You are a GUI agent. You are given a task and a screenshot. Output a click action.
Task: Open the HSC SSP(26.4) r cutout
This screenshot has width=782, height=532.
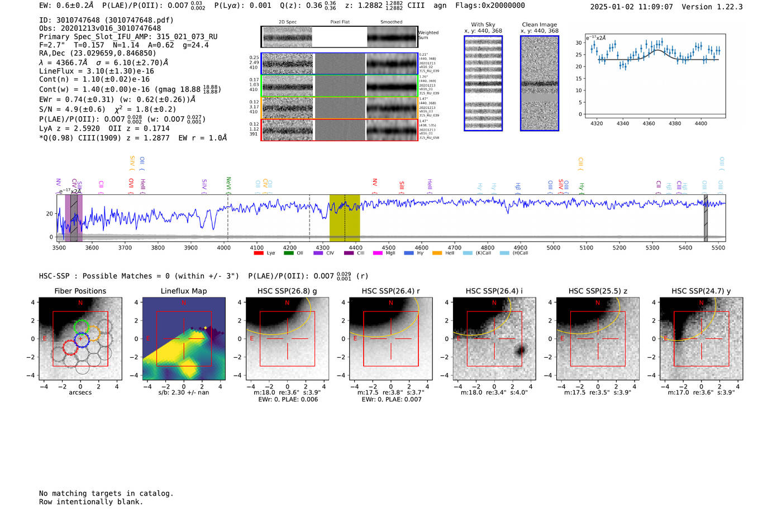pos(390,339)
